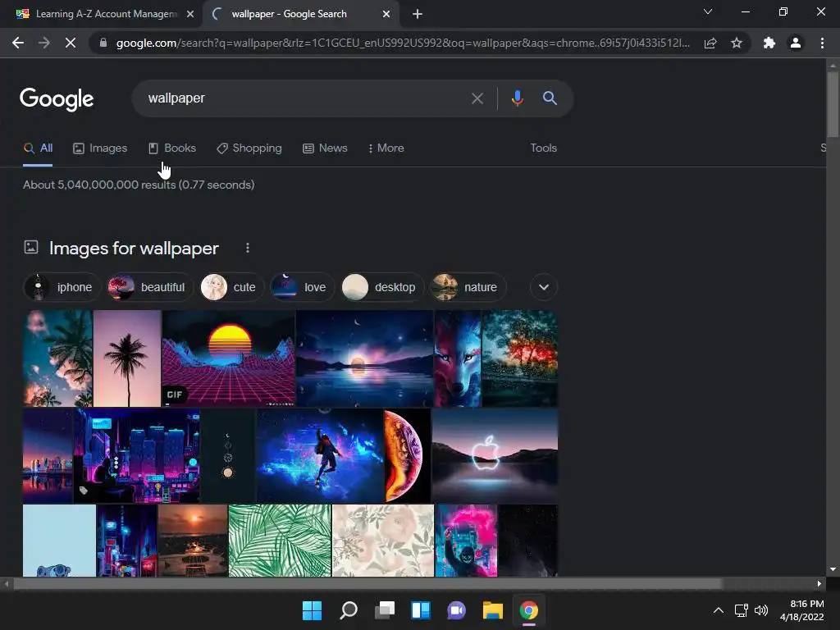Filter images by the cute chip
This screenshot has width=840, height=630.
pos(232,287)
